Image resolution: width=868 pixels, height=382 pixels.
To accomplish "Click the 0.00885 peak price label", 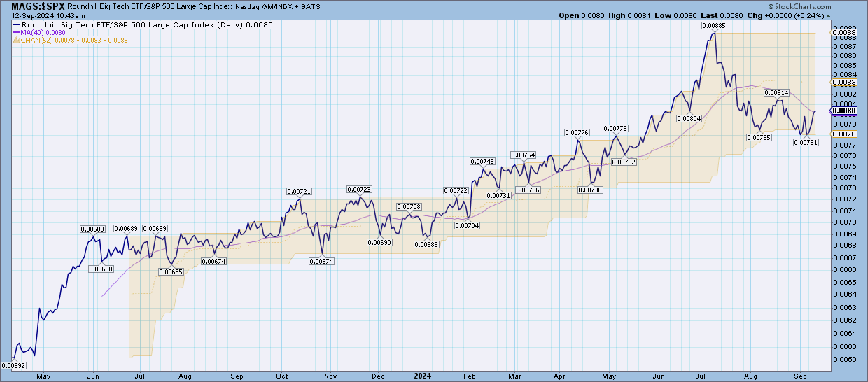I will (714, 25).
